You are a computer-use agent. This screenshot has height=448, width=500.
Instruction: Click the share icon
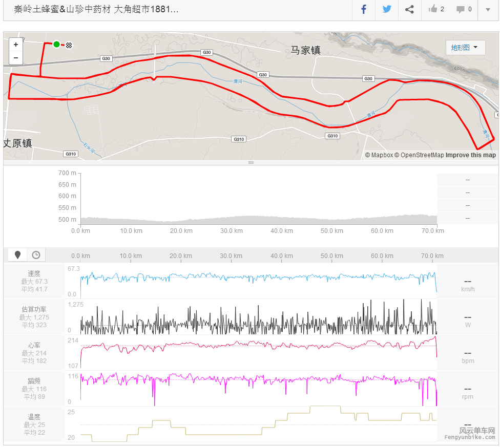tap(409, 9)
